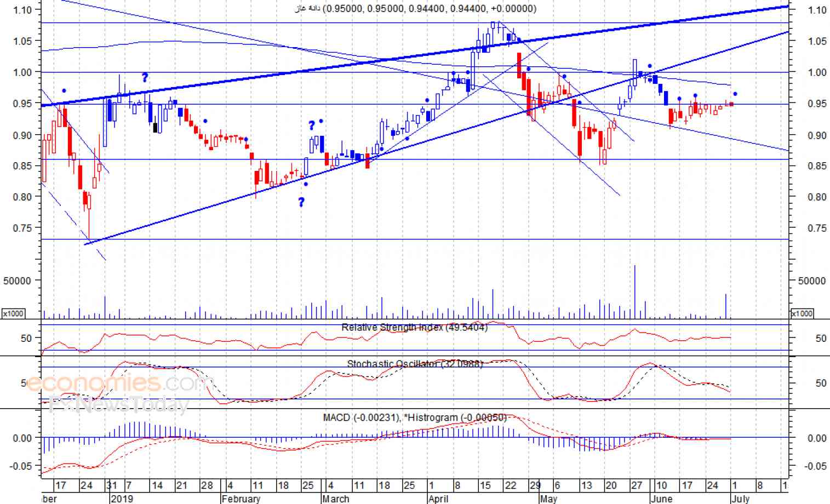The image size is (830, 504).
Task: Click the "15" date label in April
Action: pos(485,485)
